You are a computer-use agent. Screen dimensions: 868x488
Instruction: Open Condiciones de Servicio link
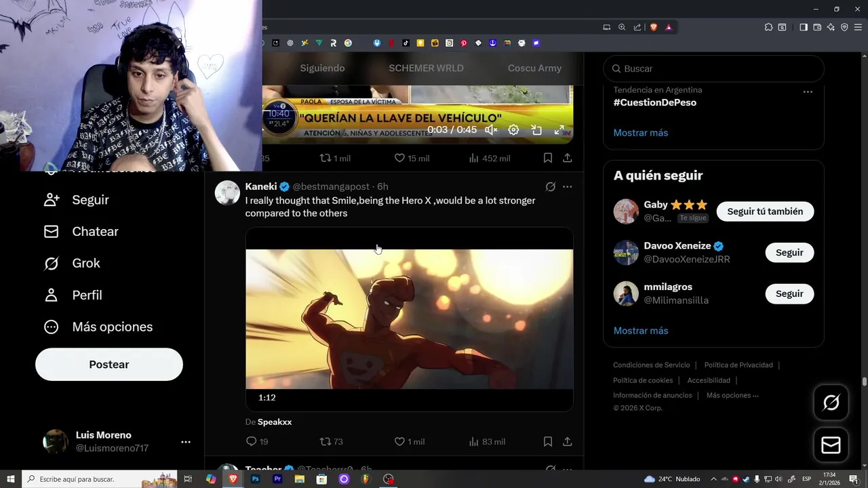click(652, 365)
